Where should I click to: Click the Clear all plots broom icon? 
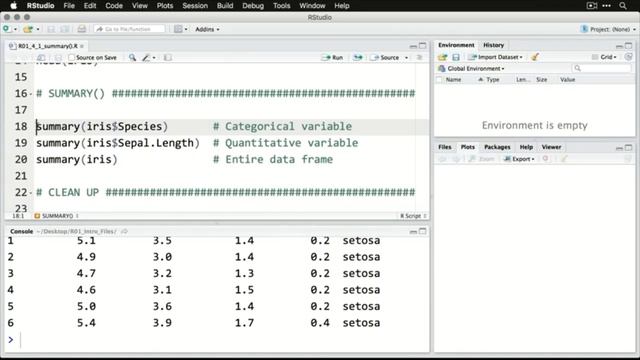(x=564, y=159)
